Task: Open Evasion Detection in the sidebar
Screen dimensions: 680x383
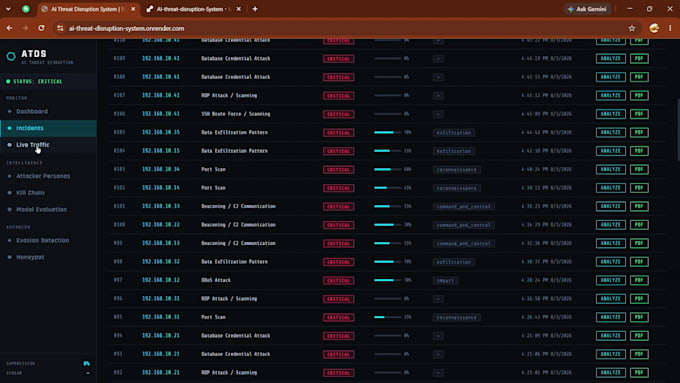Action: click(42, 240)
